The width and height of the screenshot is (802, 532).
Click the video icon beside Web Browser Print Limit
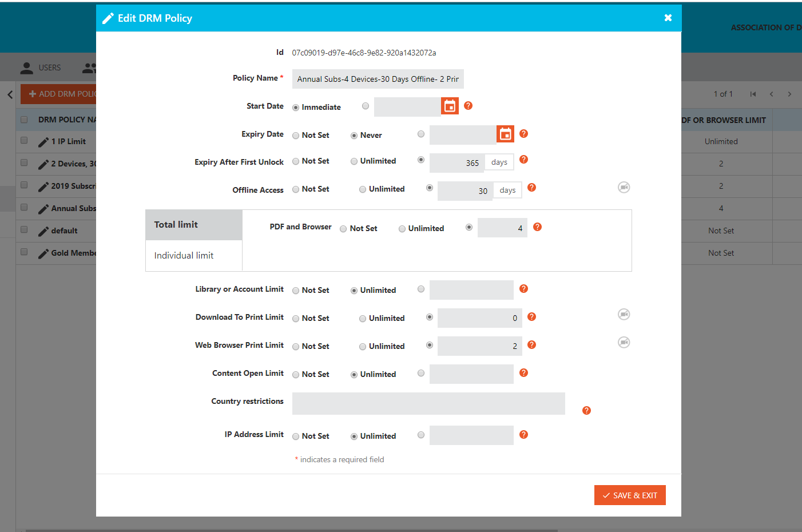pos(624,342)
